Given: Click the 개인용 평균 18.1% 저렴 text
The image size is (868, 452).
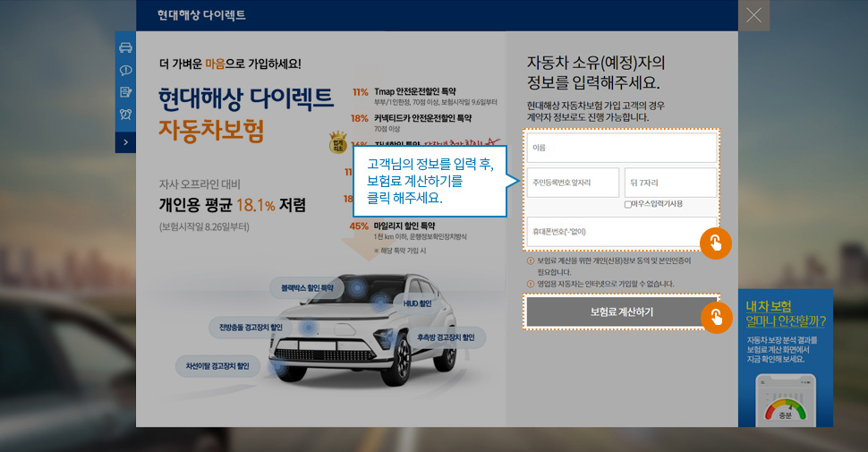Looking at the screenshot, I should click(233, 205).
